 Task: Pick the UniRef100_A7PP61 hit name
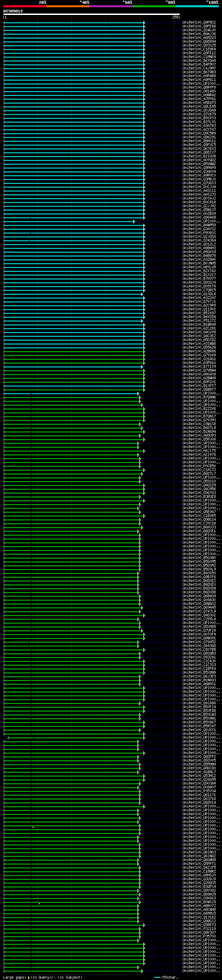tap(199, 99)
